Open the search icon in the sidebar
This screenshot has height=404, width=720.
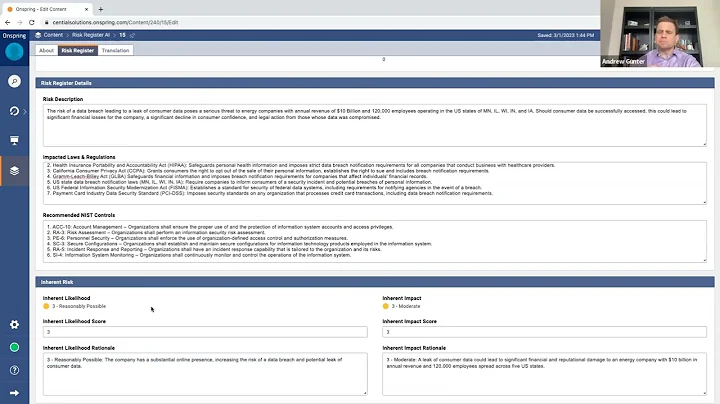(x=14, y=81)
